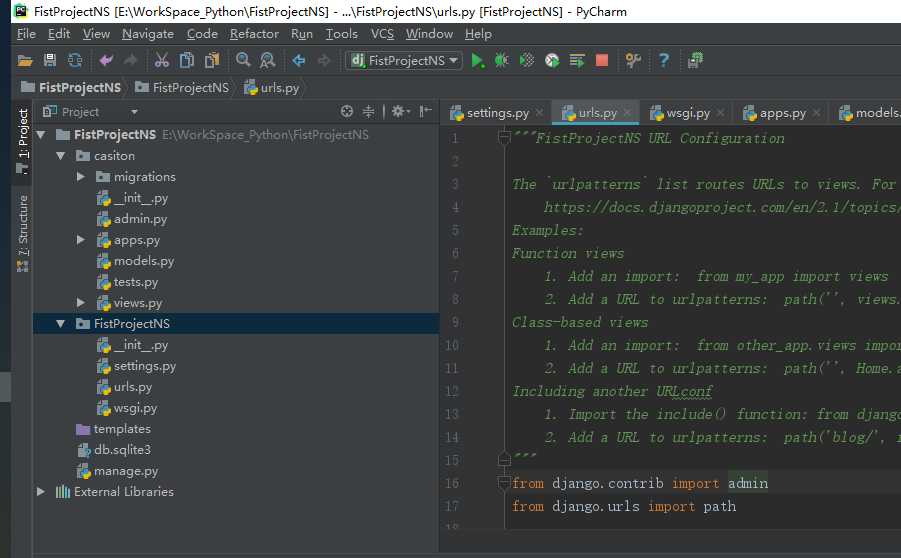
Task: Open Project panel gear settings
Action: 400,111
